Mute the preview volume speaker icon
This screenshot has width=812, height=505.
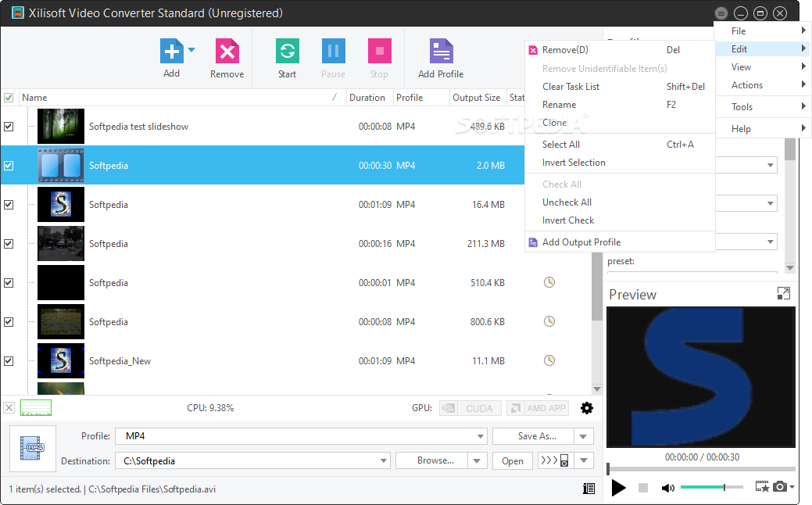(x=667, y=487)
